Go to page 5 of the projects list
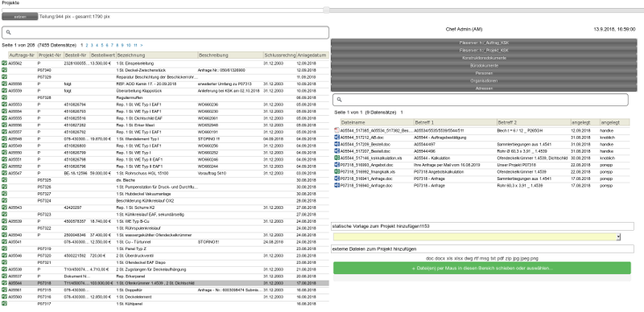Image resolution: width=644 pixels, height=312 pixels. [102, 45]
